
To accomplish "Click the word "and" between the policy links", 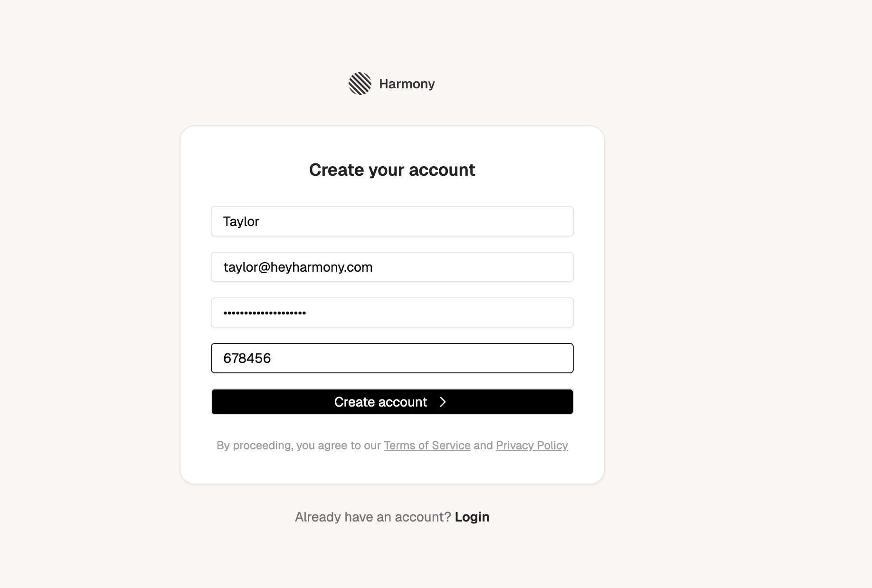I will tap(483, 446).
